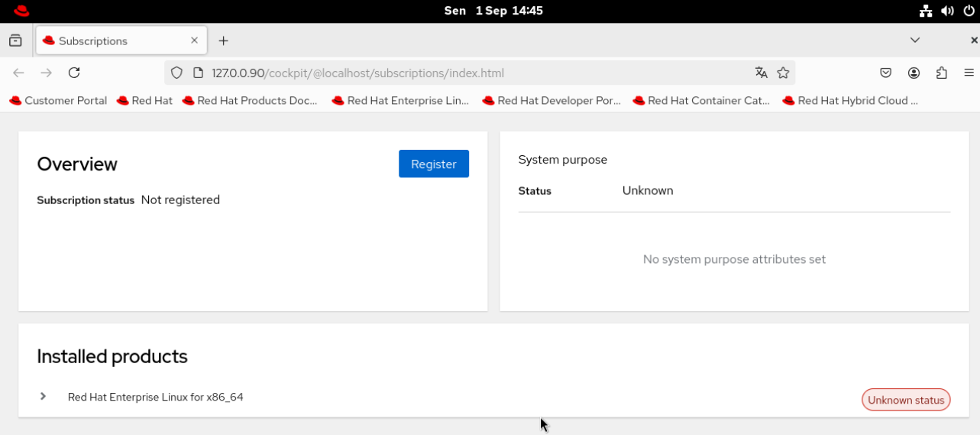
Task: Open Red Hat Hybrid Cloud bookmark
Action: point(850,100)
